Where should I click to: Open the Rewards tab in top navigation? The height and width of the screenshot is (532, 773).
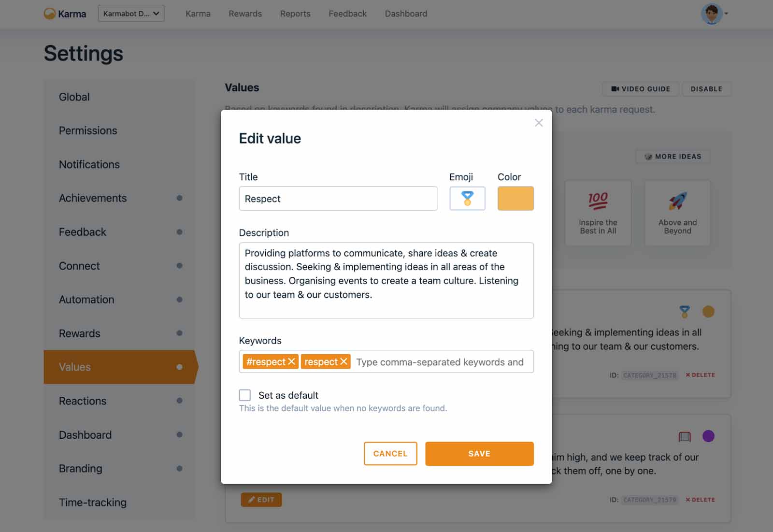pyautogui.click(x=245, y=14)
